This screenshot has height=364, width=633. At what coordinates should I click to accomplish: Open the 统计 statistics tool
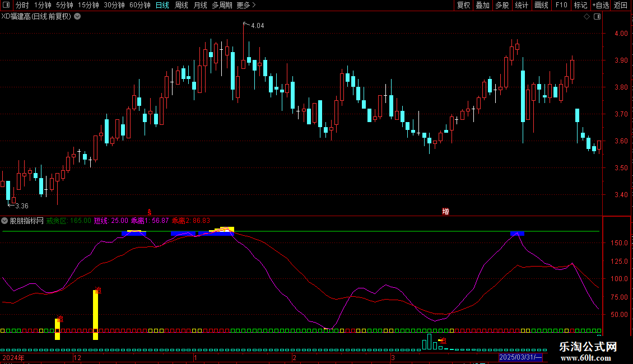(x=522, y=5)
